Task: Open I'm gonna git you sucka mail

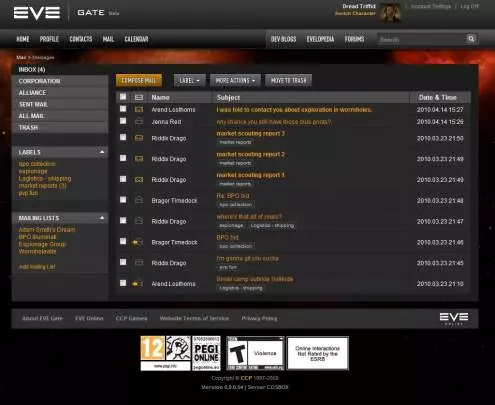Action: tap(248, 258)
